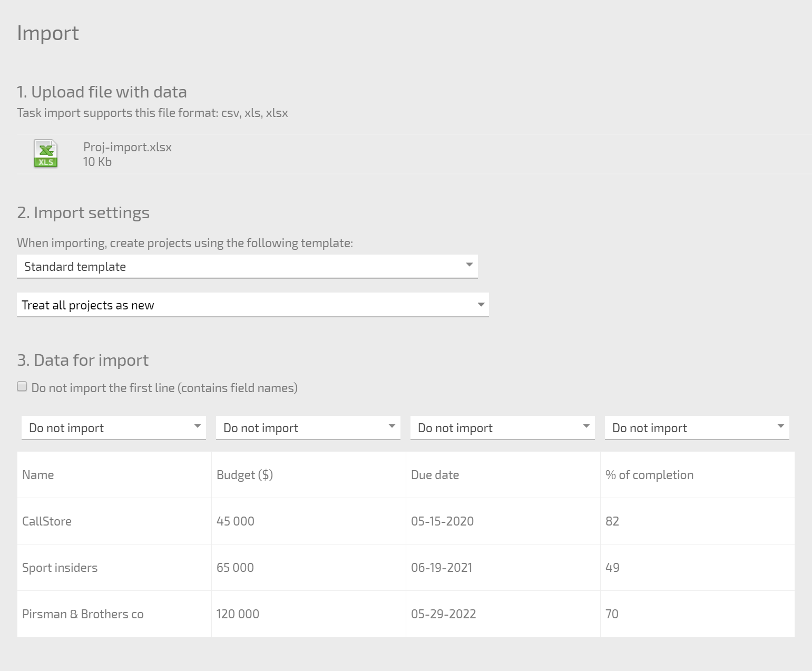This screenshot has height=671, width=812.
Task: Click the '70' completion cell
Action: click(x=698, y=614)
